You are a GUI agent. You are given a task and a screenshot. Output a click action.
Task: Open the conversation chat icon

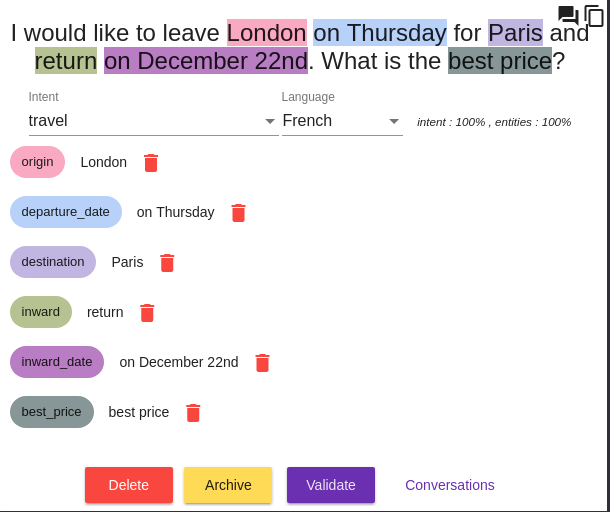click(568, 15)
